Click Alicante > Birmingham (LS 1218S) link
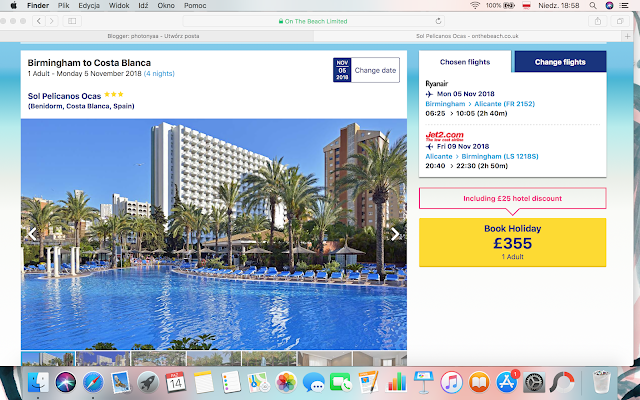The image size is (640, 400). click(x=482, y=156)
